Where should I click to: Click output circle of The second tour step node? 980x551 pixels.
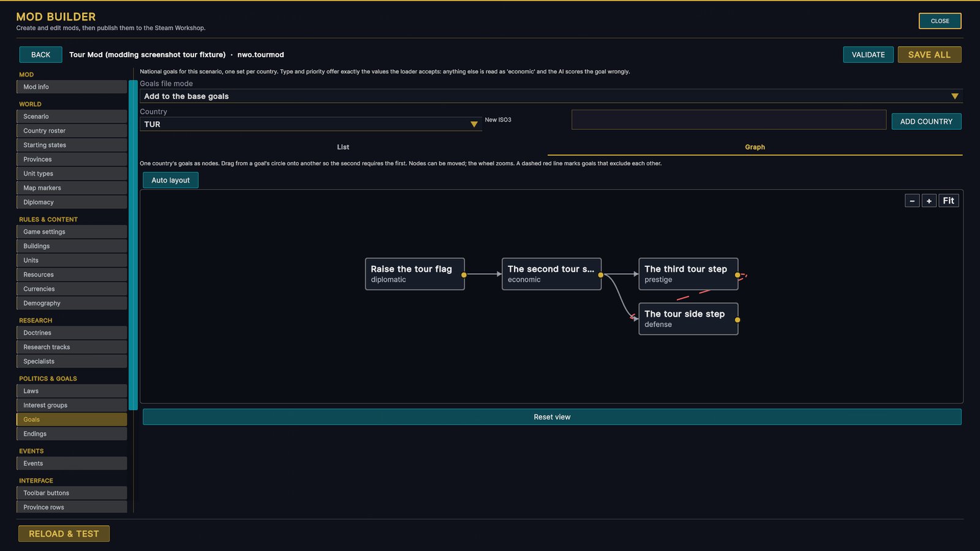601,275
